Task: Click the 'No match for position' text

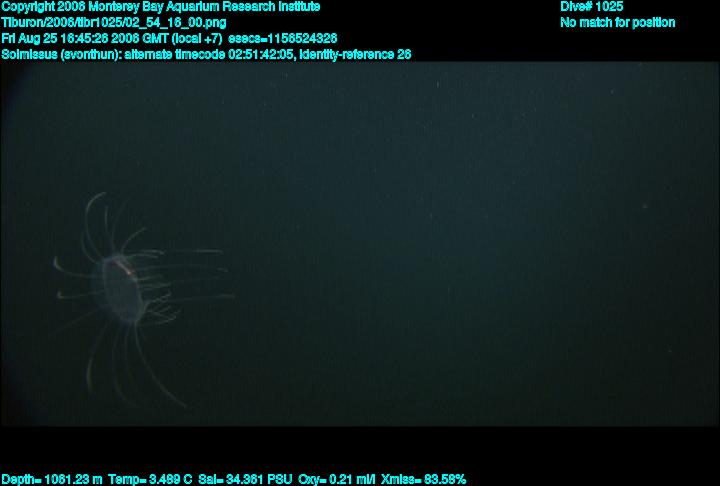Action: (x=618, y=23)
